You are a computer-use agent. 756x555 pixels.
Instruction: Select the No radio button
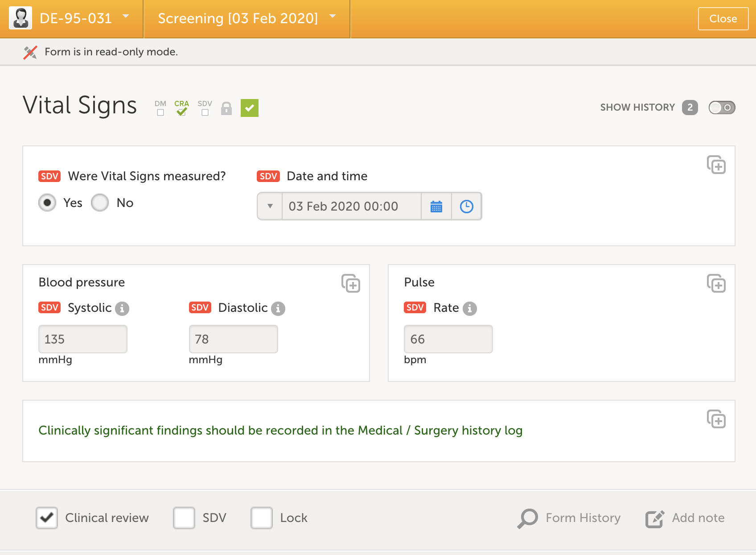coord(100,203)
